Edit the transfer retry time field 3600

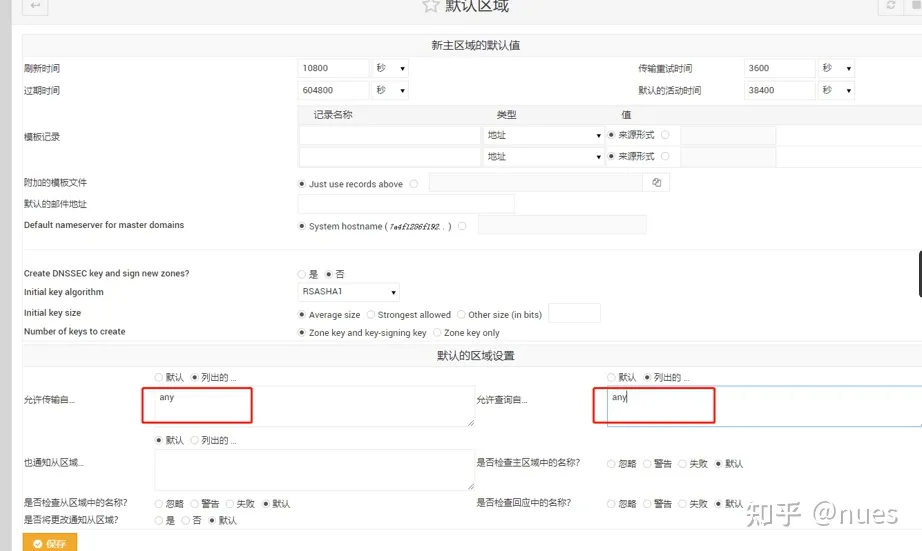tap(779, 68)
